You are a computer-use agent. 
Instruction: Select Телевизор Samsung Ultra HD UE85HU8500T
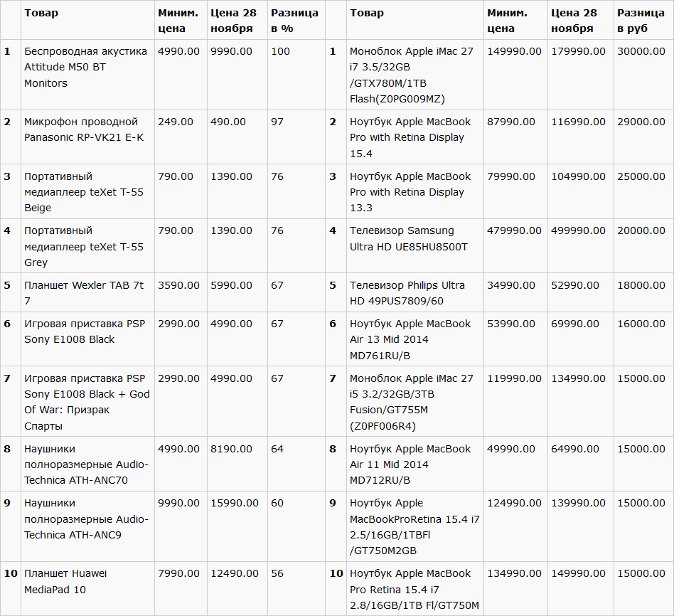[x=408, y=239]
